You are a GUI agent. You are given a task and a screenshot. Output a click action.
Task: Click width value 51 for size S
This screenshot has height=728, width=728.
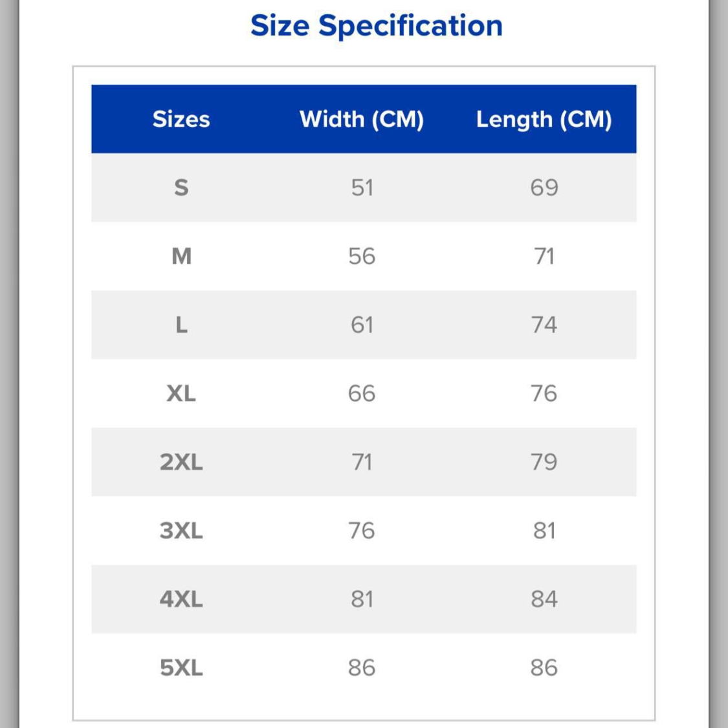click(362, 188)
